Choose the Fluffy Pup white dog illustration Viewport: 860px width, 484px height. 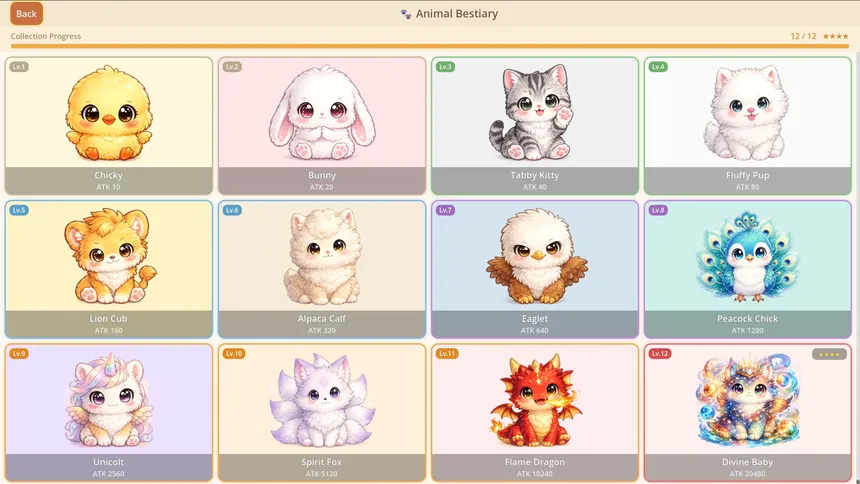[747, 113]
